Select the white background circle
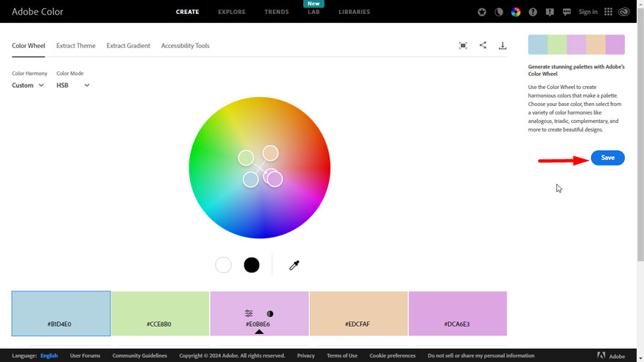The height and width of the screenshot is (362, 644). coord(224,265)
